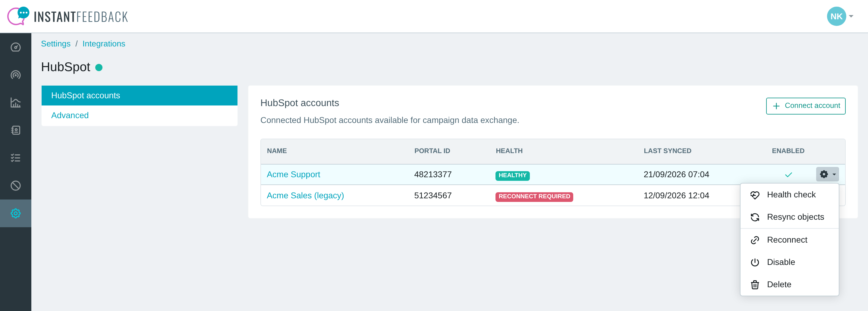This screenshot has height=311, width=868.
Task: Open the Acme Sales (legacy) account link
Action: pyautogui.click(x=305, y=195)
